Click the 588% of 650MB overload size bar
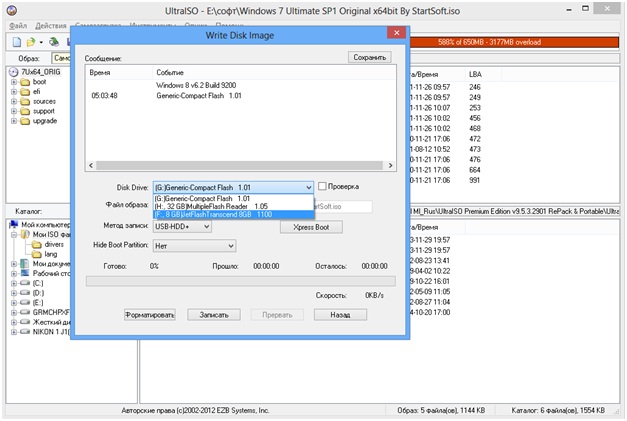Image resolution: width=627 pixels, height=421 pixels. (513, 42)
